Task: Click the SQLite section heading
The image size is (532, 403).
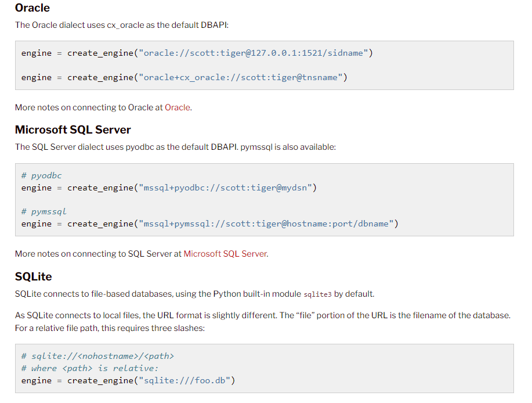Action: pos(33,277)
